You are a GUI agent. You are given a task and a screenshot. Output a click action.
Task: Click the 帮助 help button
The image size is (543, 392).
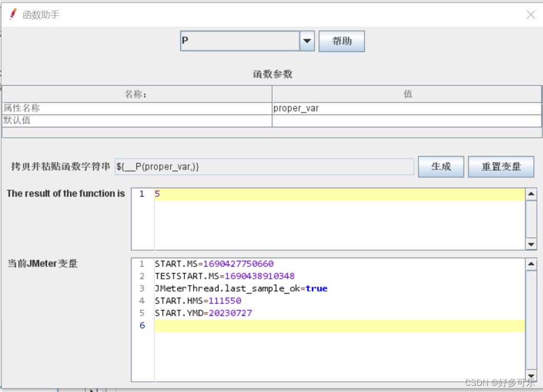click(x=341, y=41)
